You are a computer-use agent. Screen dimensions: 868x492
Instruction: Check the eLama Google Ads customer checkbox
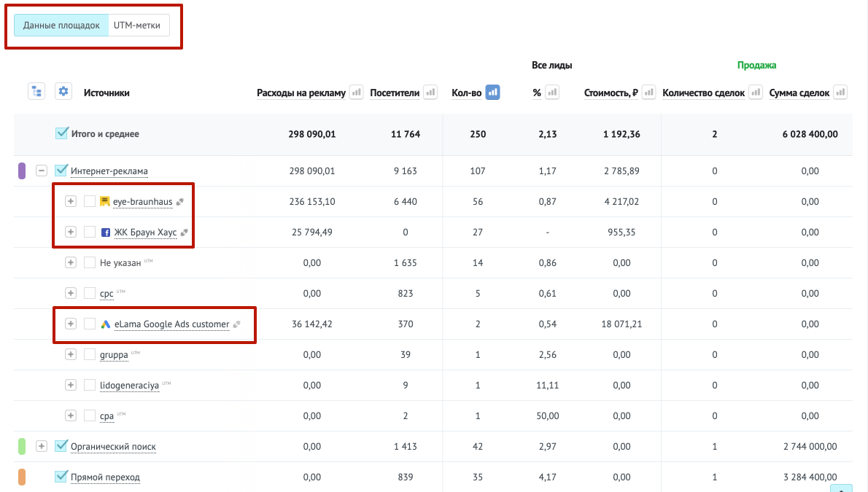tap(89, 324)
